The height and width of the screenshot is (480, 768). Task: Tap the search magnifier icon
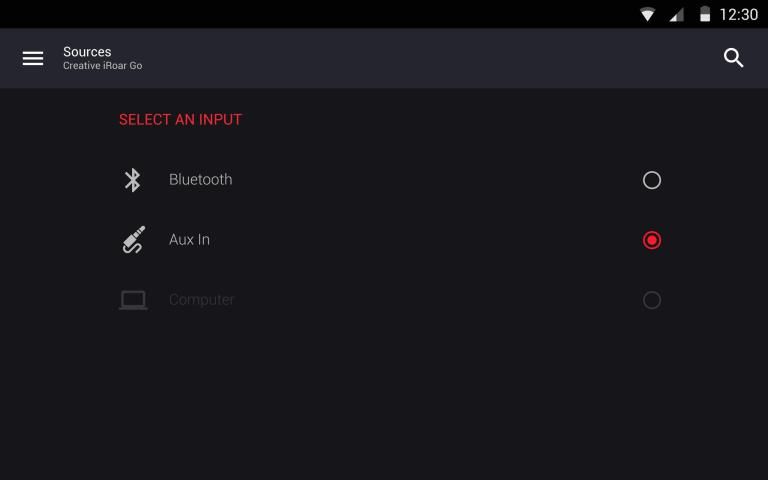point(734,58)
